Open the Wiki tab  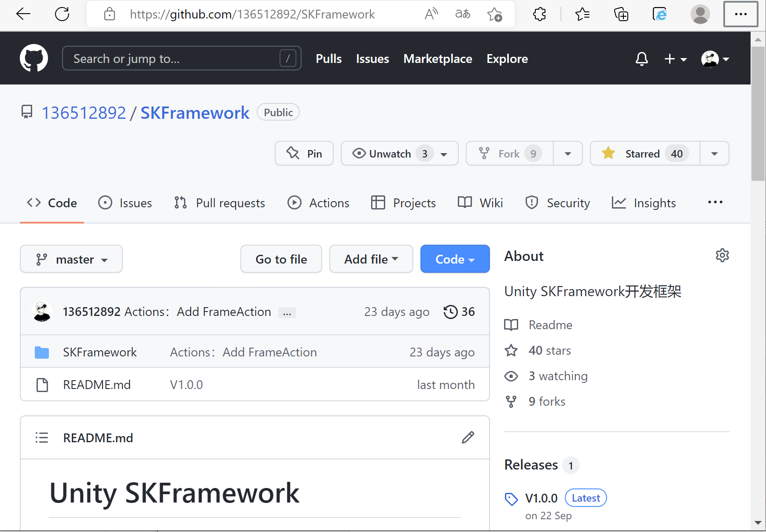coord(480,203)
